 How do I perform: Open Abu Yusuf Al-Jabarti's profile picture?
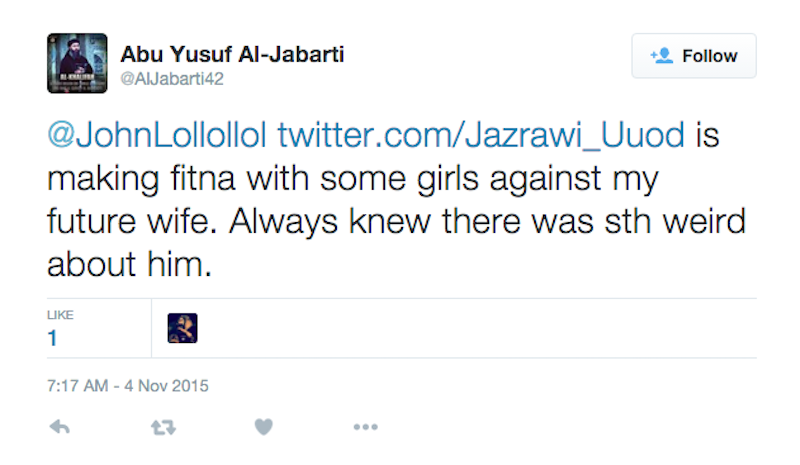pyautogui.click(x=77, y=63)
